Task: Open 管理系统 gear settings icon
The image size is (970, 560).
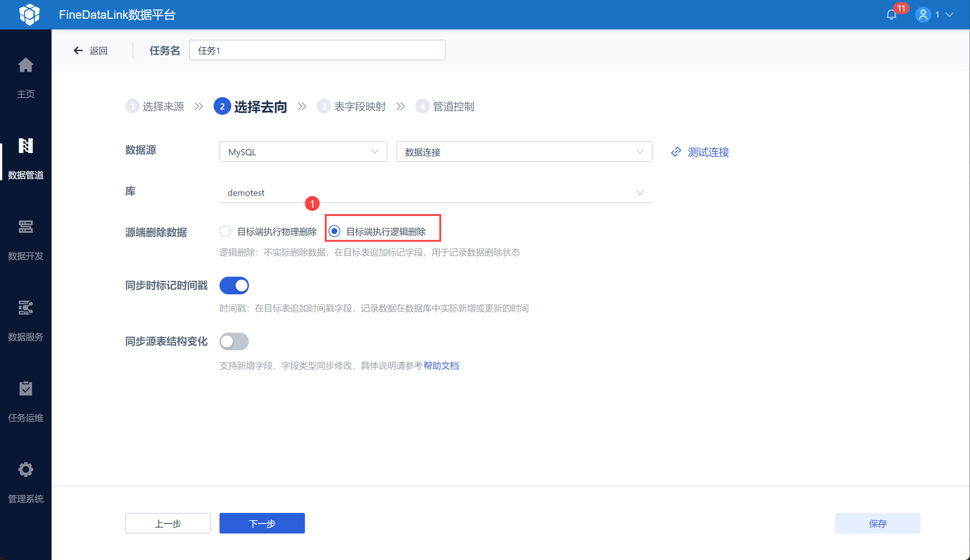Action: click(x=25, y=469)
